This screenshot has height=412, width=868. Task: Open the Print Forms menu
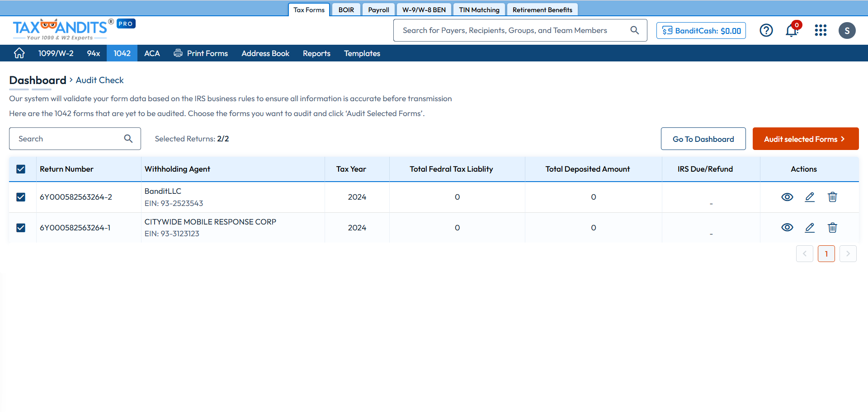(x=201, y=53)
